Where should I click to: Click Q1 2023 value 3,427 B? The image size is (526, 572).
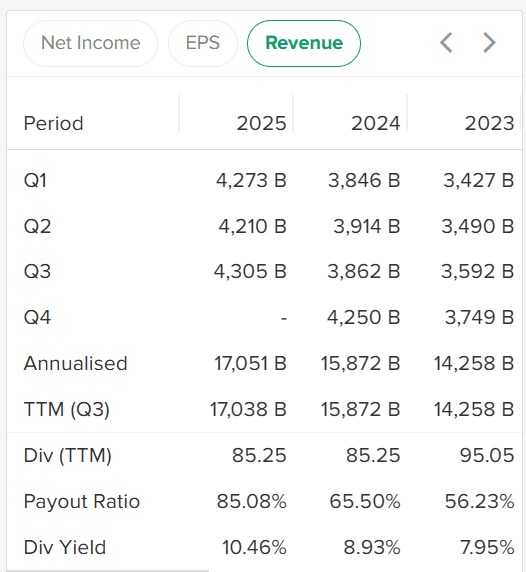click(479, 181)
